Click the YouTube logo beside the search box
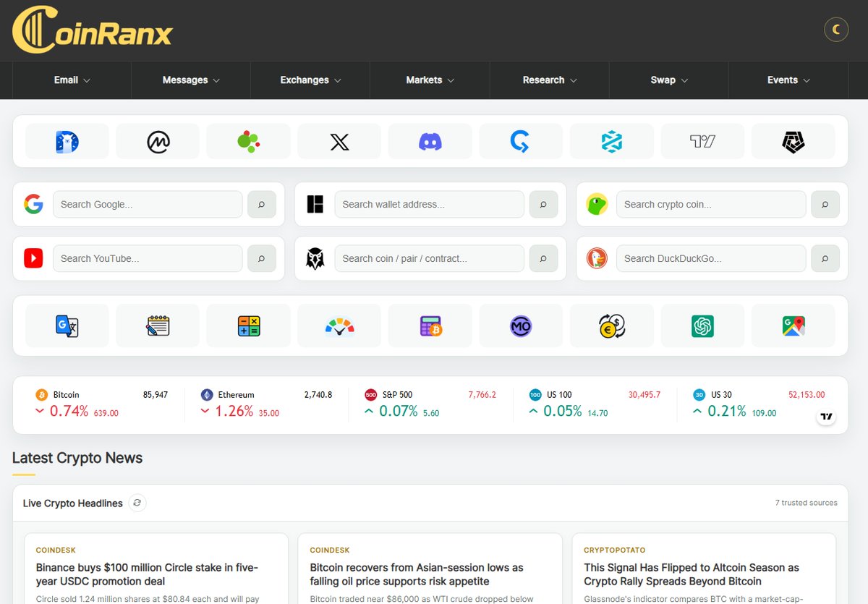The width and height of the screenshot is (868, 604). pos(33,258)
